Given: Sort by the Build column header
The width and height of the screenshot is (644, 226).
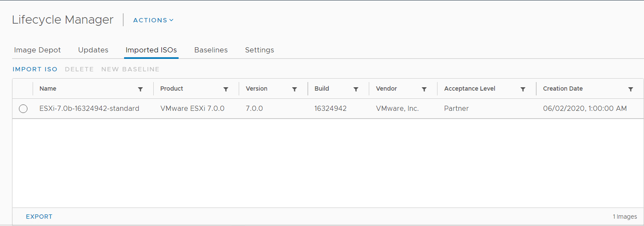Looking at the screenshot, I should (322, 89).
